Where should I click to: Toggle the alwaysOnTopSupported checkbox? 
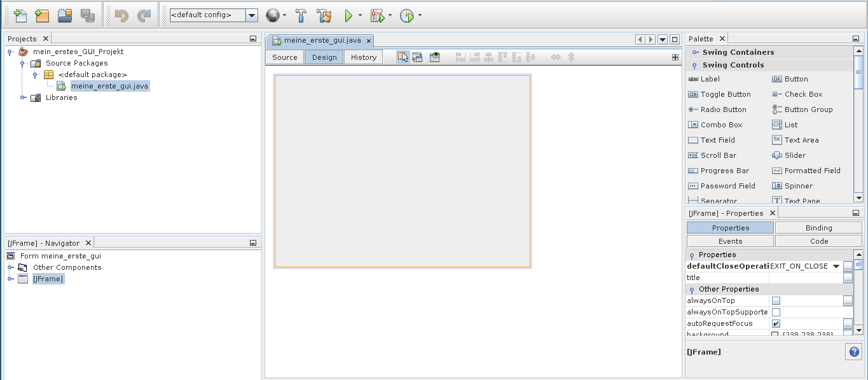(776, 313)
